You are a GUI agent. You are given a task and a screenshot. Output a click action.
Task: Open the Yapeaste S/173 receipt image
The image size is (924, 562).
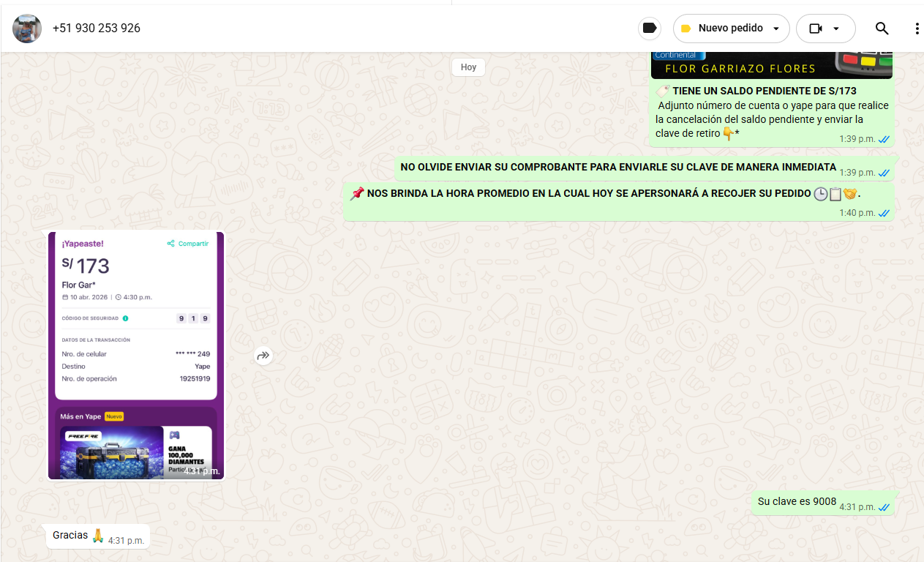[136, 355]
